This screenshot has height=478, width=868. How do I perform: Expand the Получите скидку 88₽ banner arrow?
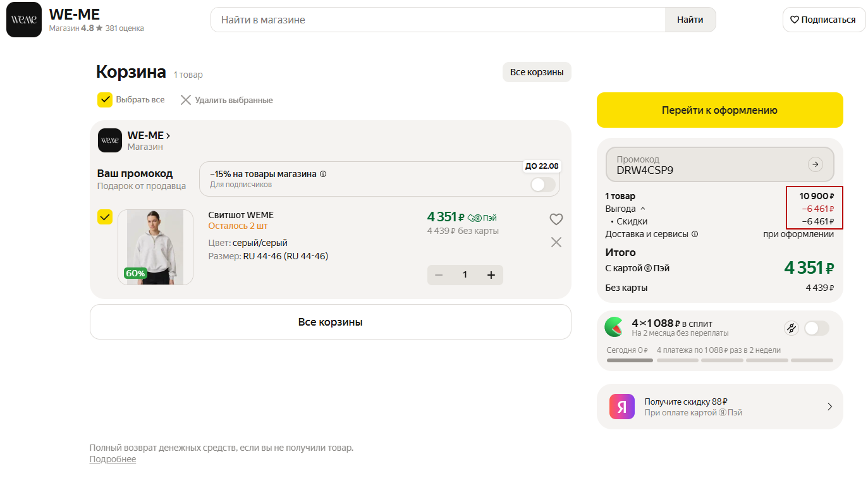829,407
